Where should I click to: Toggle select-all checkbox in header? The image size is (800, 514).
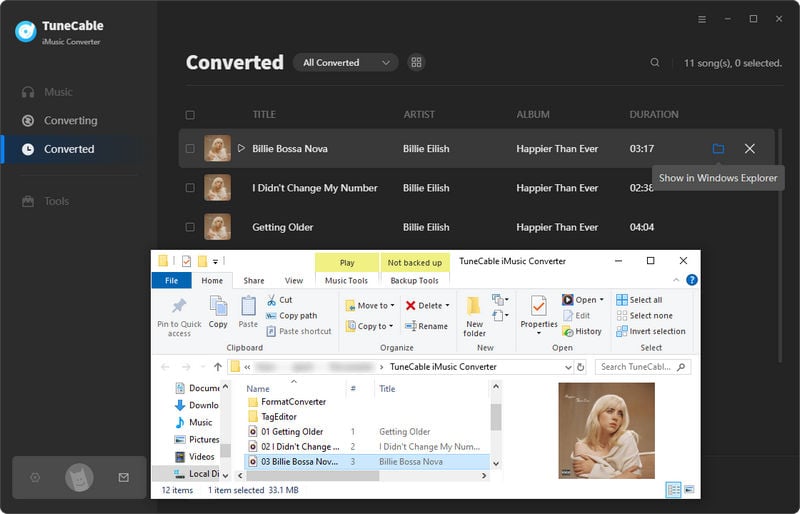point(190,115)
